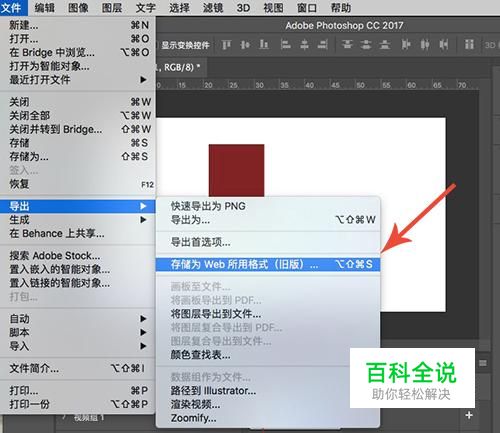Choose 新建... from the file menu

tap(78, 25)
